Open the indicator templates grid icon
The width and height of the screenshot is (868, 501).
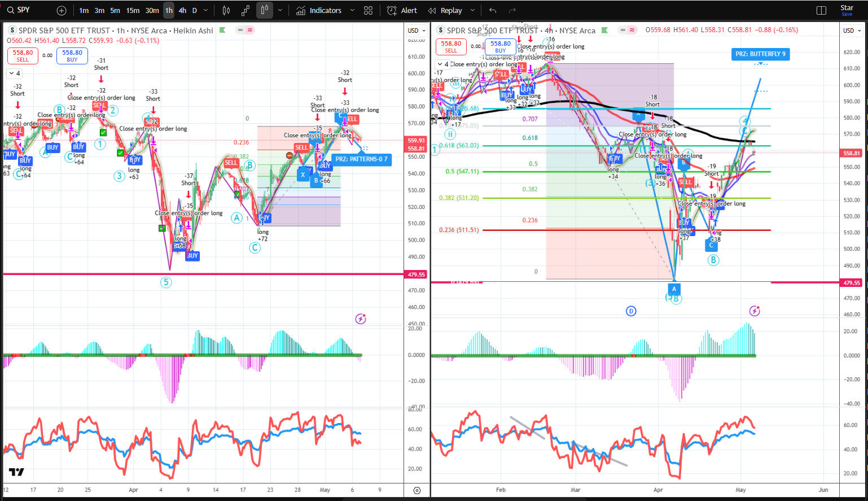tap(369, 11)
